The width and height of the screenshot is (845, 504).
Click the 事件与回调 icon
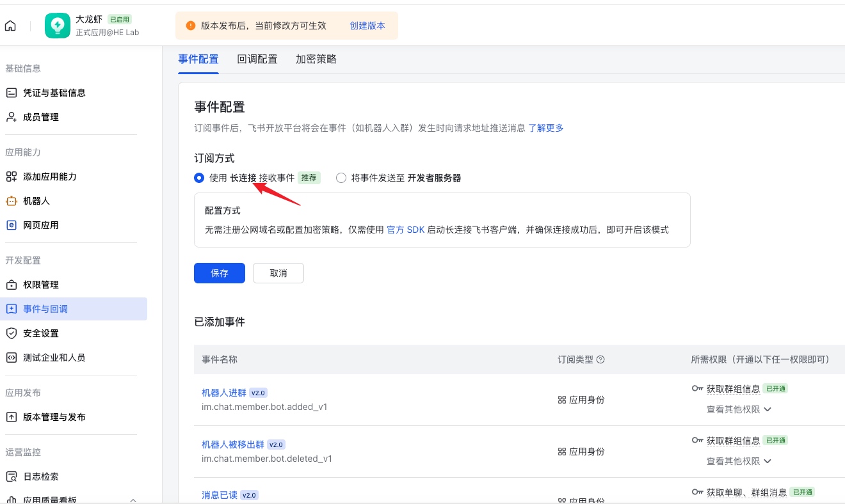point(11,309)
